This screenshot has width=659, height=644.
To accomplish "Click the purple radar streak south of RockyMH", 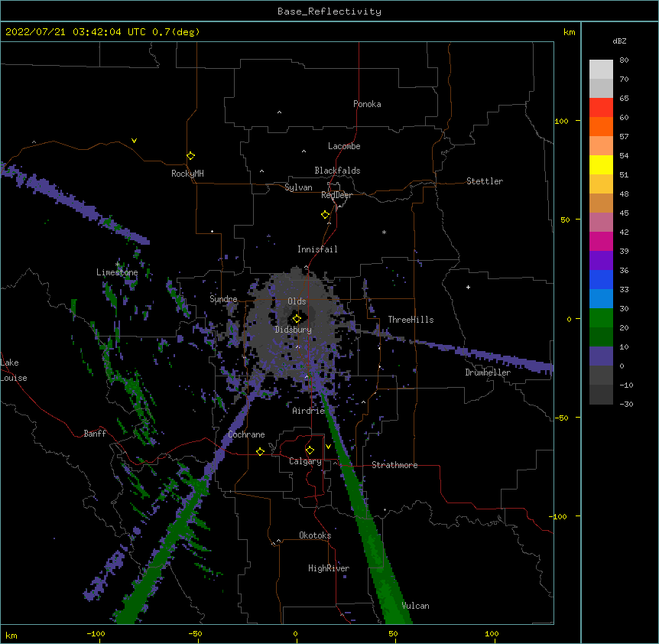I will click(x=76, y=203).
